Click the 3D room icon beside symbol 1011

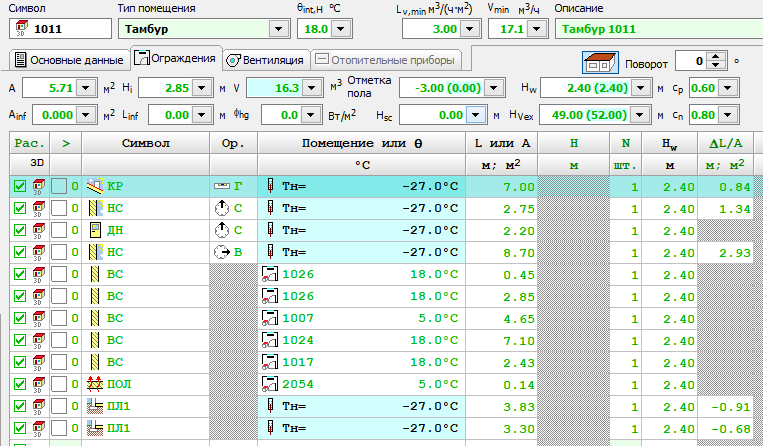pyautogui.click(x=21, y=28)
